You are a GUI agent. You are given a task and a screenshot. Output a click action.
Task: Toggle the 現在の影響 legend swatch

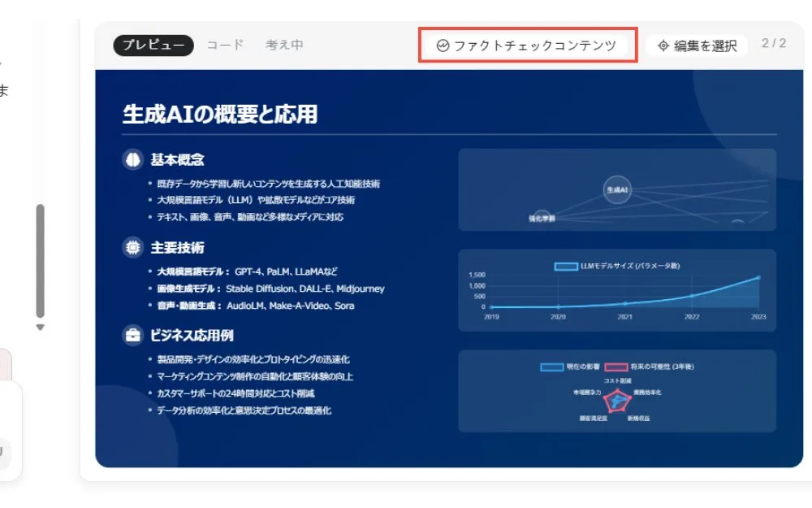(552, 367)
